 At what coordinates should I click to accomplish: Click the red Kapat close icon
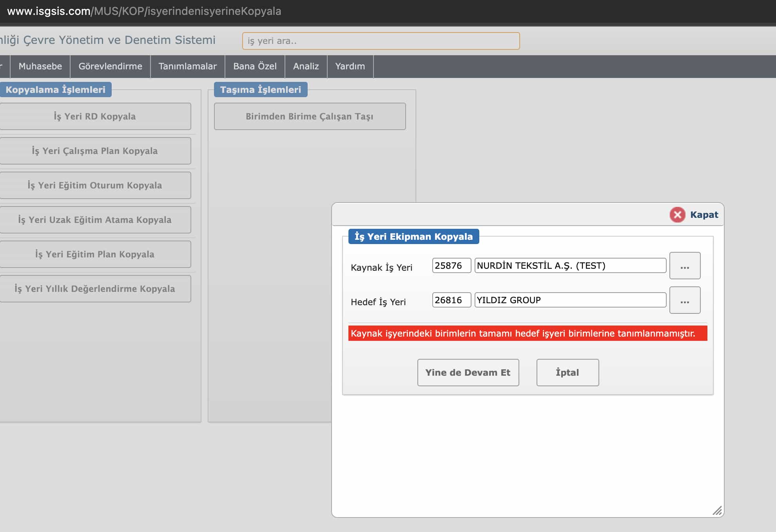coord(677,215)
